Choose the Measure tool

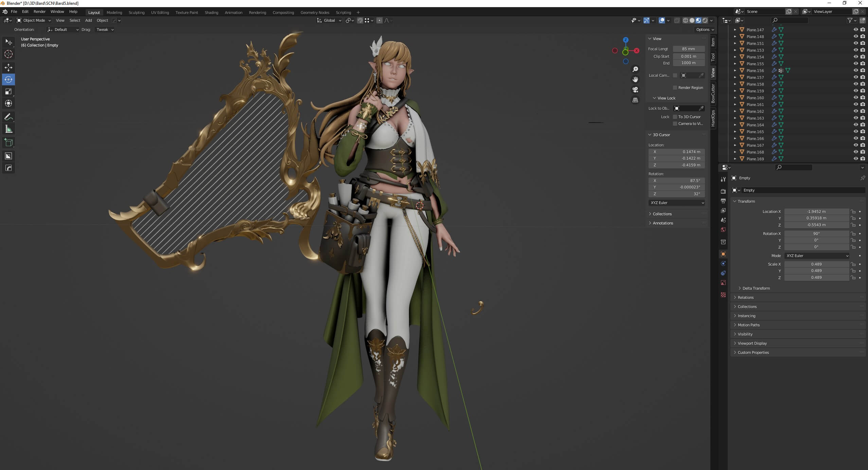pos(8,129)
